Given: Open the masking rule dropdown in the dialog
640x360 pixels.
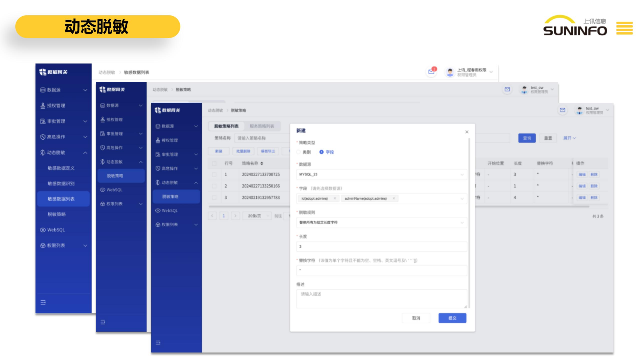Looking at the screenshot, I should (381, 222).
